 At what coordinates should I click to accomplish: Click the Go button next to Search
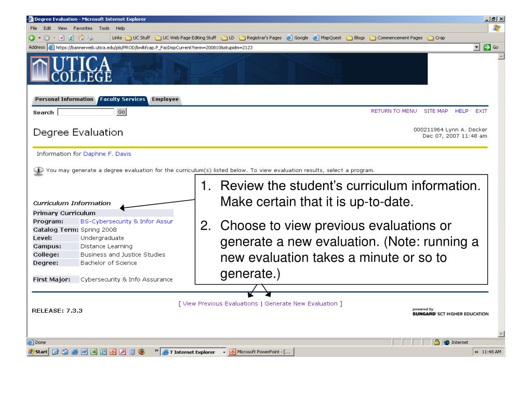pos(122,112)
